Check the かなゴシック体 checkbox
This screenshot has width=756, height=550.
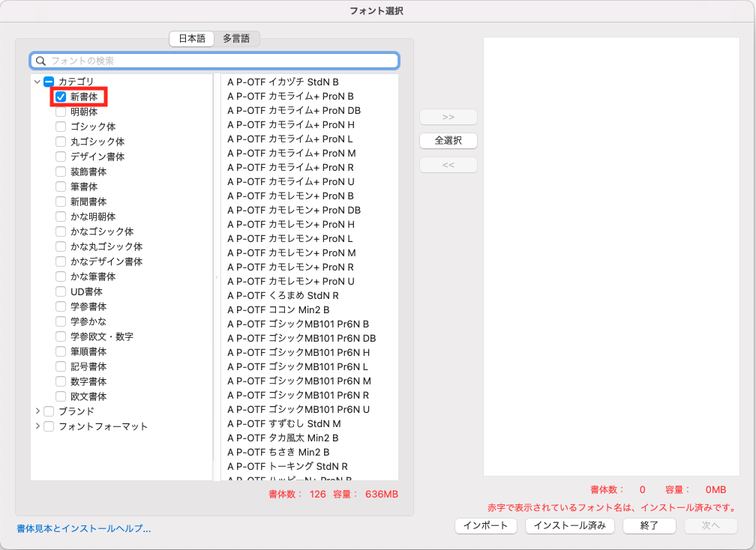click(61, 232)
